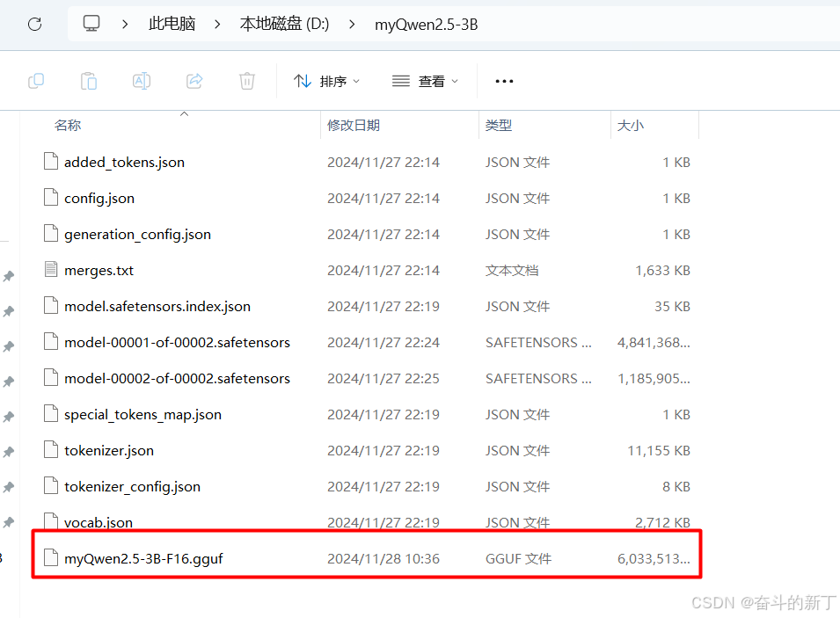The image size is (840, 618).
Task: Click the file icon of tokenizer_config.json
Action: click(51, 485)
